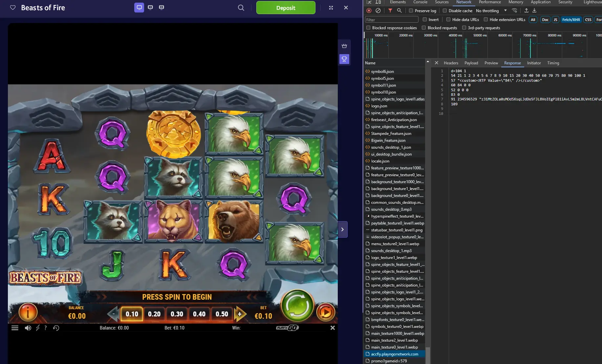
Task: Check the Blocked requests checkbox
Action: [x=424, y=28]
